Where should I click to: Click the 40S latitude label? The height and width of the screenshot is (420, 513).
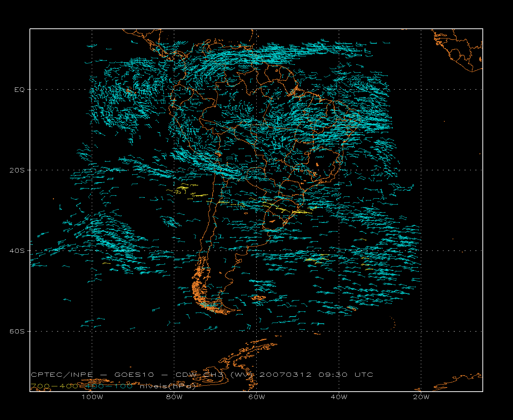[17, 251]
